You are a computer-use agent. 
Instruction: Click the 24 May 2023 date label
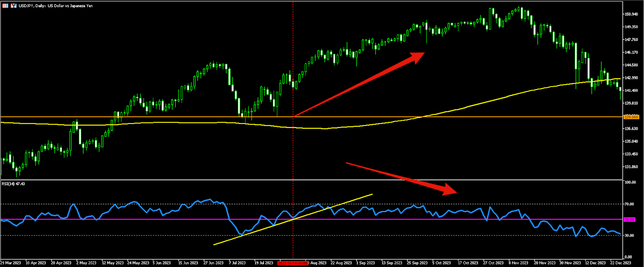pos(138,263)
